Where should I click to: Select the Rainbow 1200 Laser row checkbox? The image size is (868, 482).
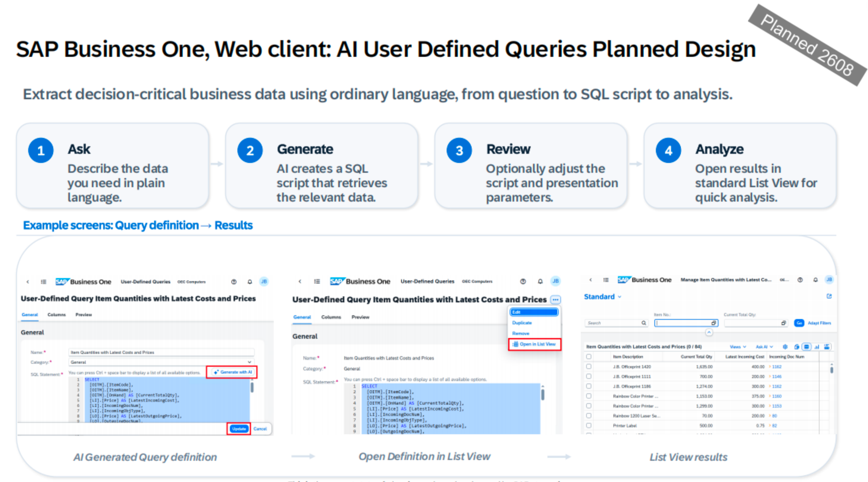click(589, 416)
